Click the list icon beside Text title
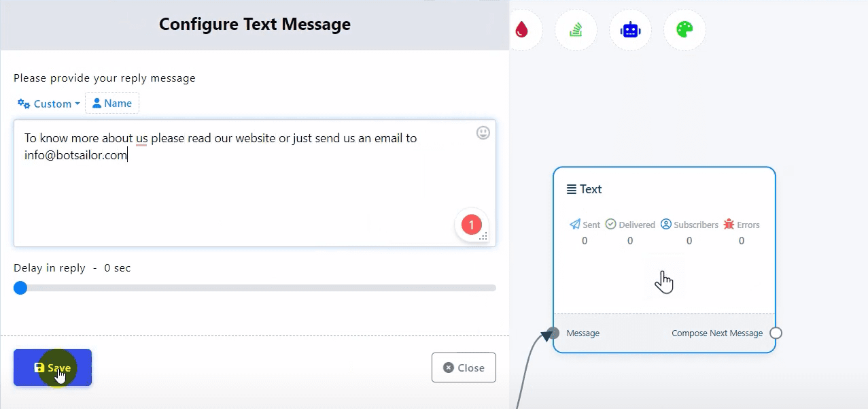 point(572,189)
